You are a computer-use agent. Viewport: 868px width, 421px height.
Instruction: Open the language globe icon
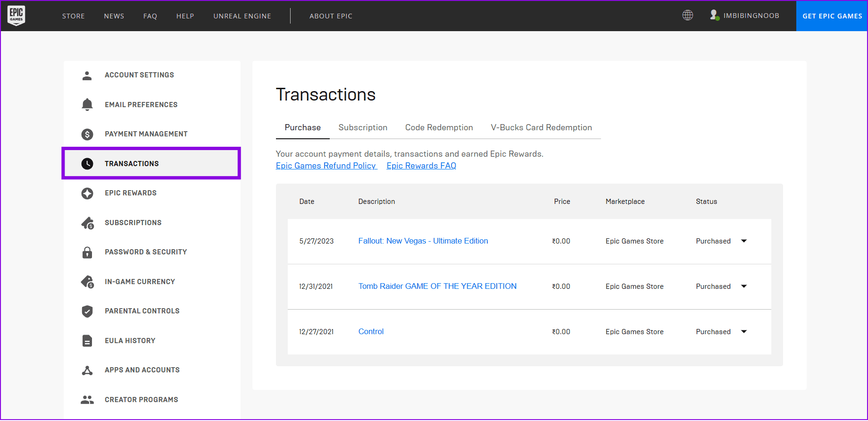pos(688,15)
